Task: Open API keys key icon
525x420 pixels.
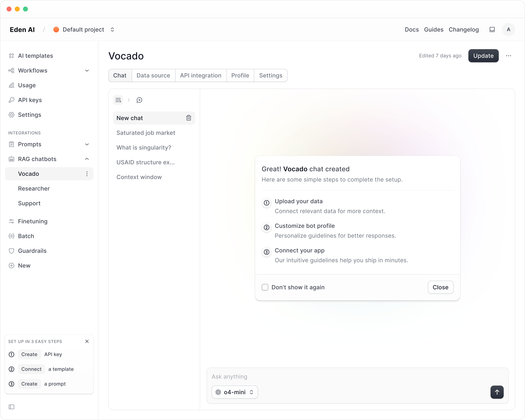Action: [x=11, y=100]
